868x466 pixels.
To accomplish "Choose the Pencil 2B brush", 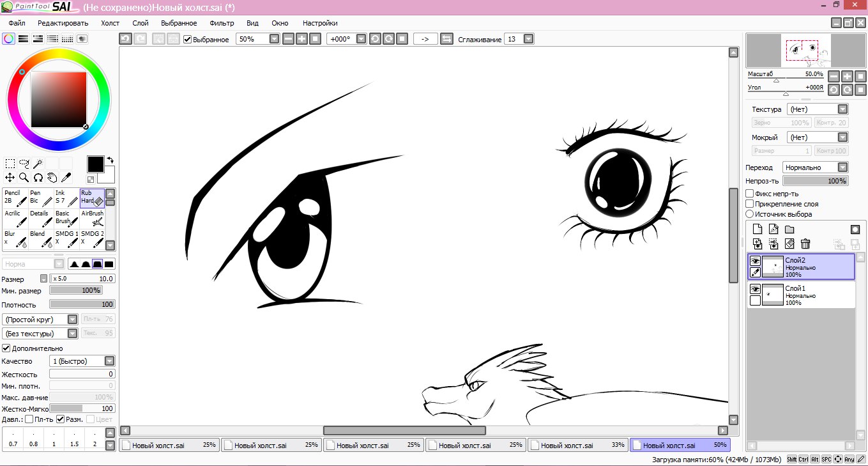I will tap(15, 198).
